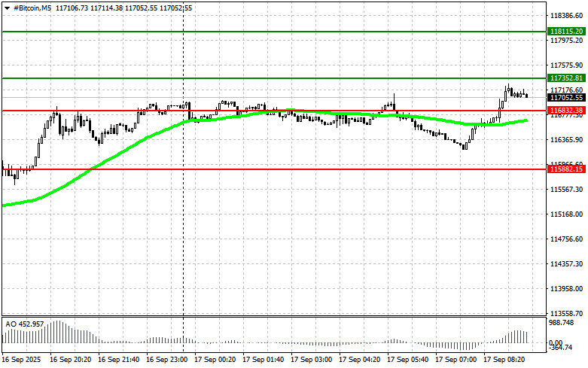588x368 pixels.
Task: Select the 117352.81 green price label
Action: 567,78
